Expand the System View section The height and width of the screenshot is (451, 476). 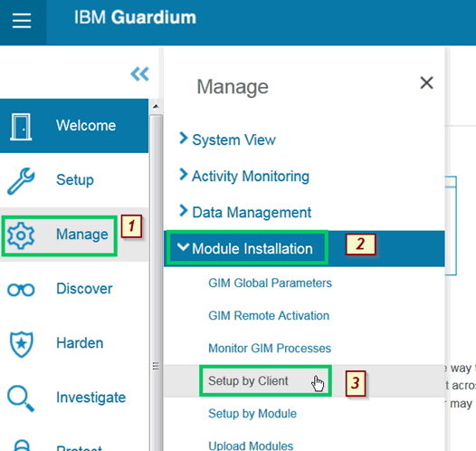coord(228,140)
